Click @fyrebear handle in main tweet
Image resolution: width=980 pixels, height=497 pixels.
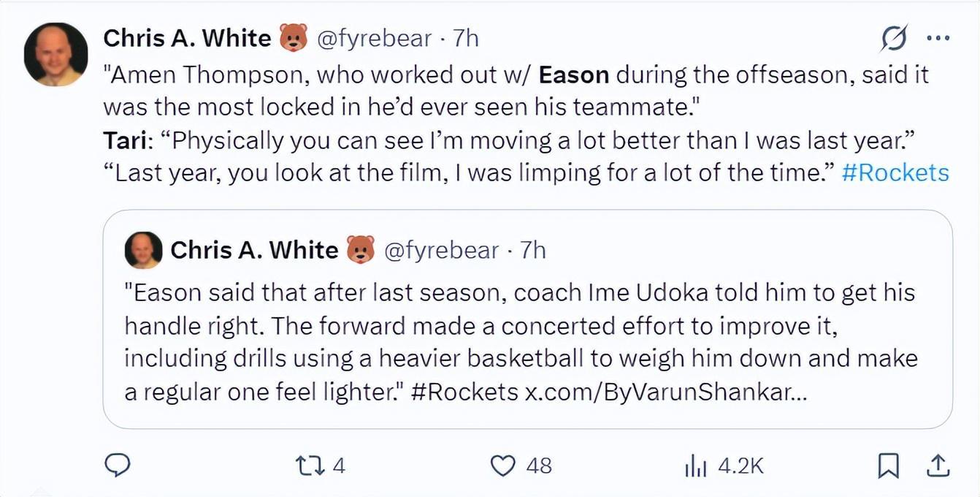374,38
